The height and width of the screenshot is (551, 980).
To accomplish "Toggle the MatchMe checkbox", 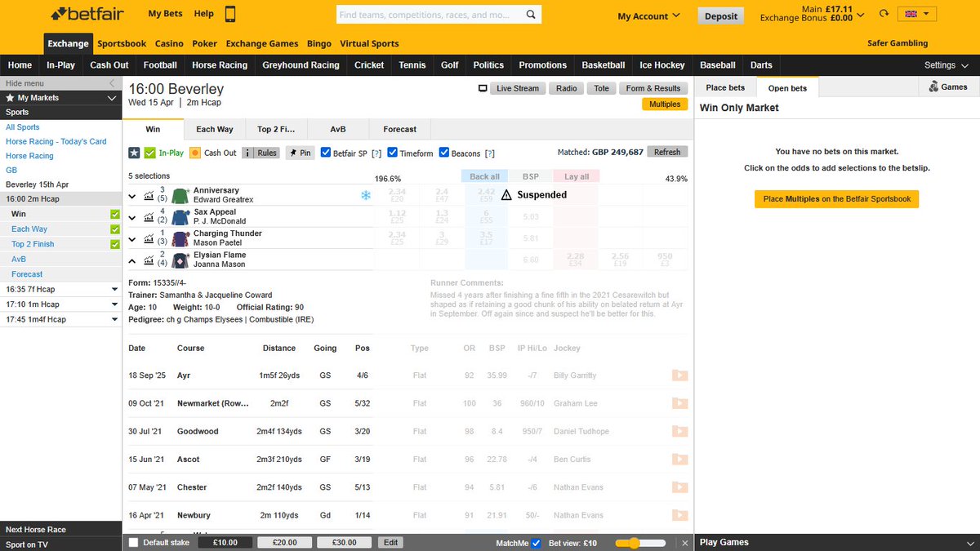I will click(536, 543).
